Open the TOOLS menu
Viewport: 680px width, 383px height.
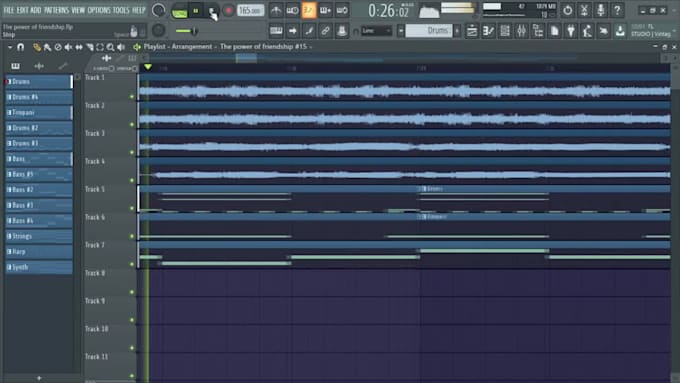(x=121, y=10)
